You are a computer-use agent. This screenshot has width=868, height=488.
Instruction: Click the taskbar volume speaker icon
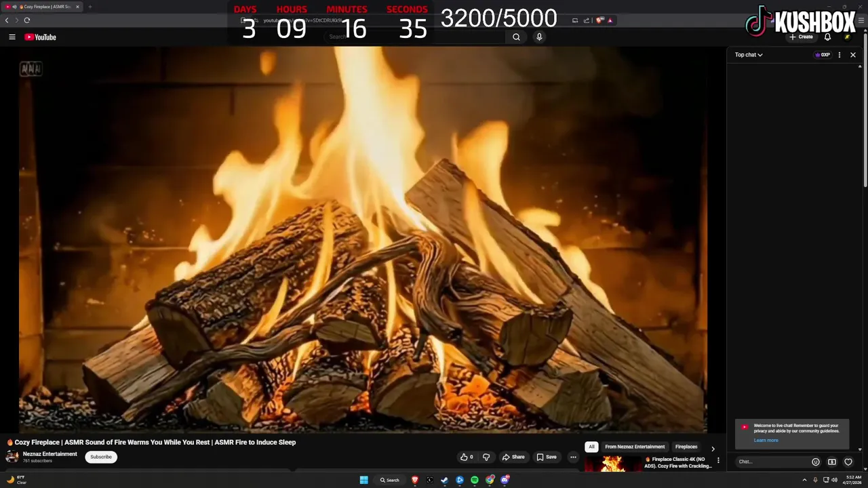834,480
